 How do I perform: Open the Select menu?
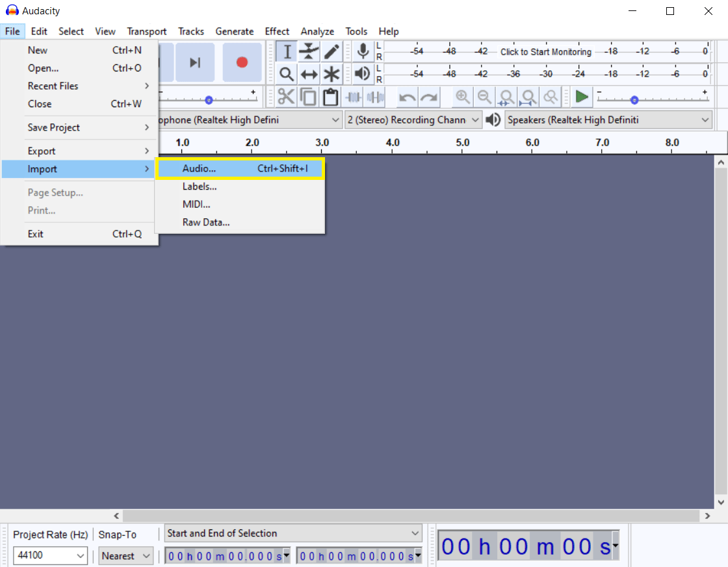[71, 31]
